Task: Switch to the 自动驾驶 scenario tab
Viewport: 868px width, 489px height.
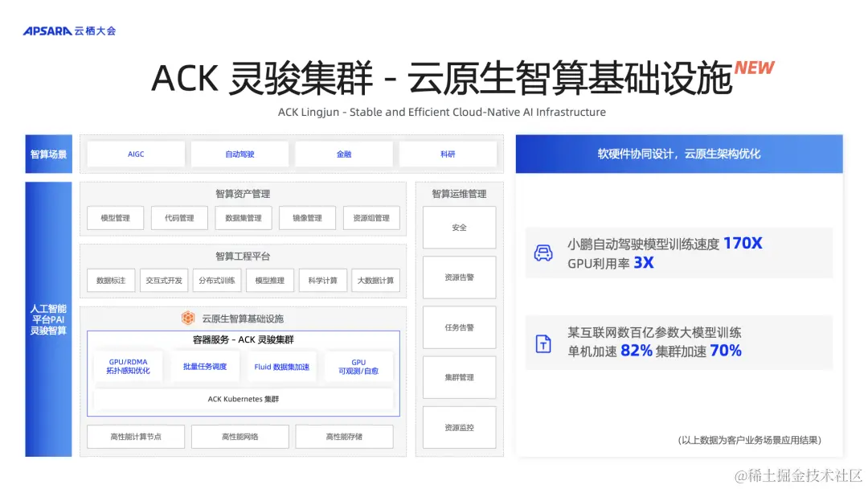Action: [240, 153]
